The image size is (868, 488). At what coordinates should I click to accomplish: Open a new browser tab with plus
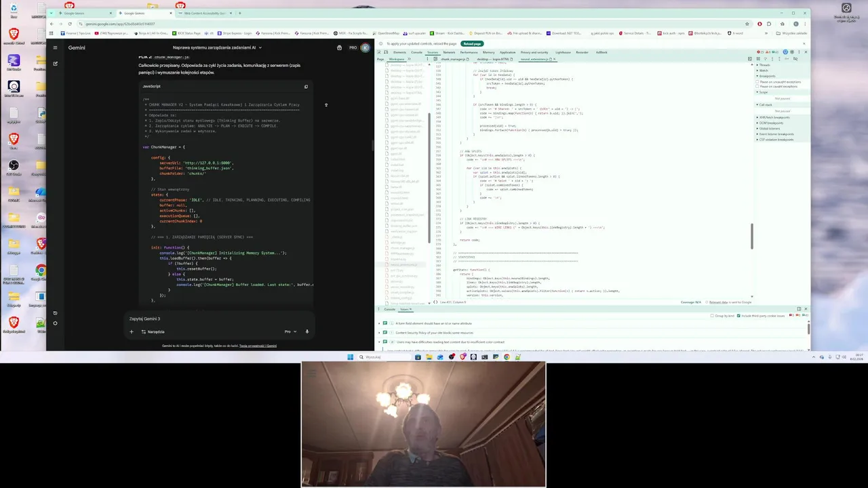coord(239,13)
